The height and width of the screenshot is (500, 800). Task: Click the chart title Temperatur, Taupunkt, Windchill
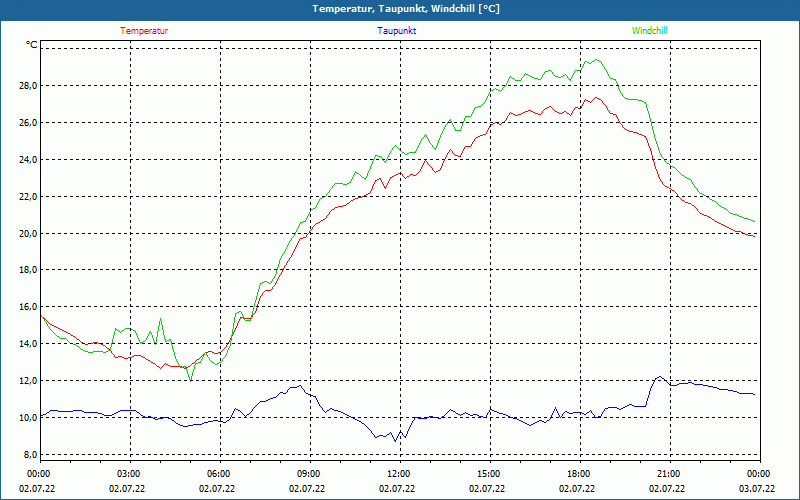point(406,9)
